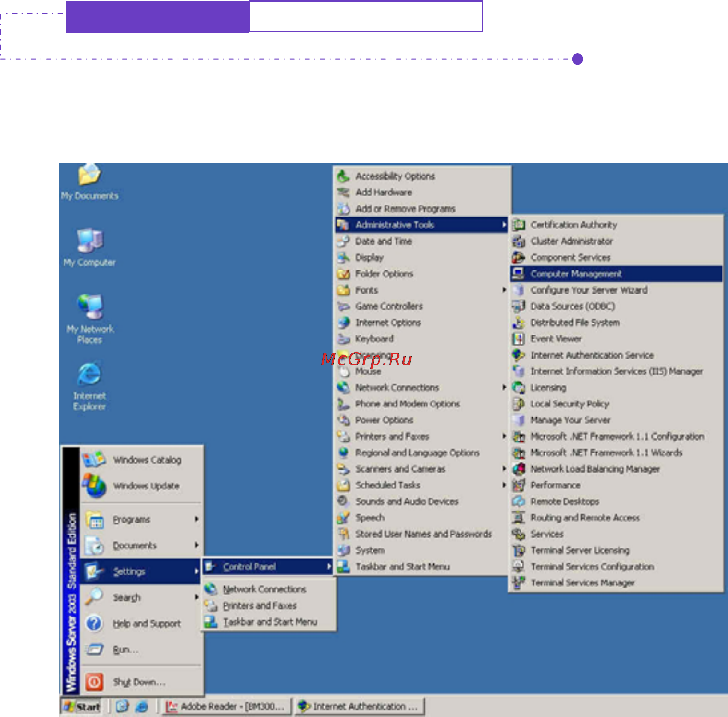
Task: Click the Performance icon
Action: coord(519,485)
